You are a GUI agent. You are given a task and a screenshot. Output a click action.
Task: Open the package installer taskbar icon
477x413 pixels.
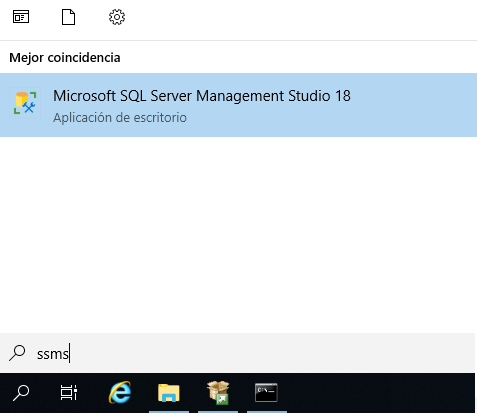[x=218, y=393]
